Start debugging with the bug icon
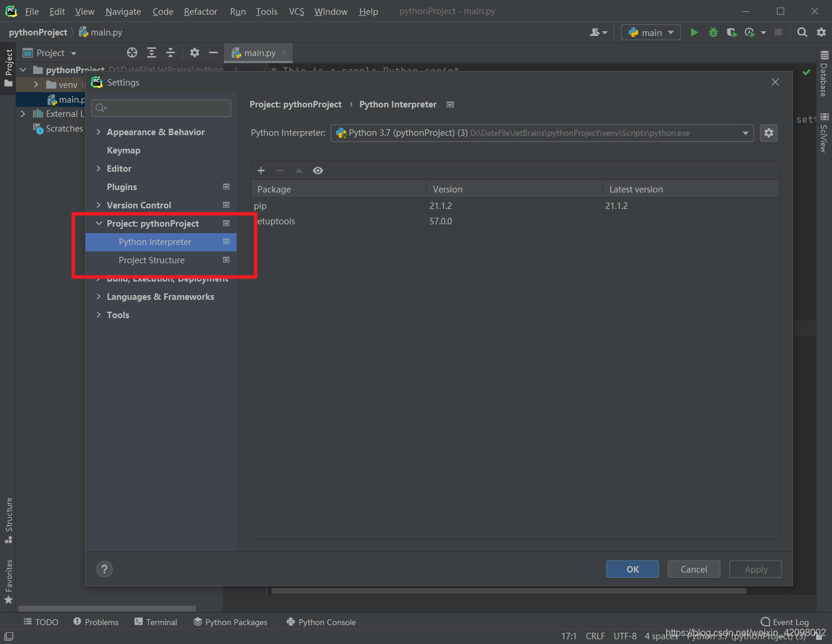Viewport: 832px width, 644px height. (x=713, y=32)
